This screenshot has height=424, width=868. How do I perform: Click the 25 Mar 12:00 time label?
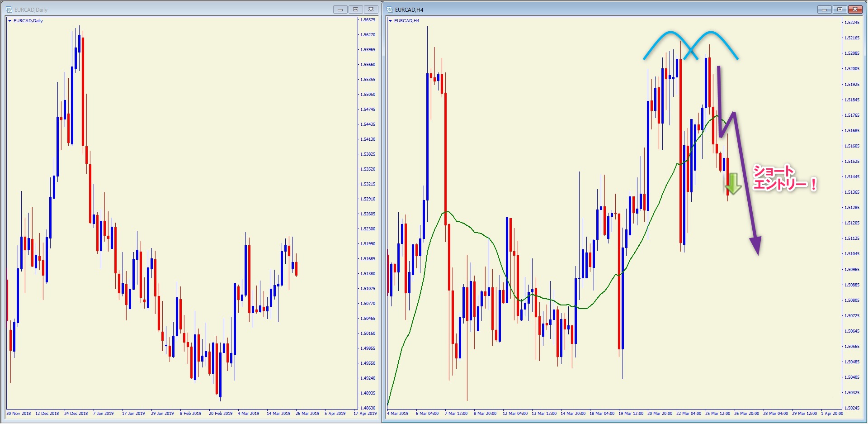coord(717,414)
